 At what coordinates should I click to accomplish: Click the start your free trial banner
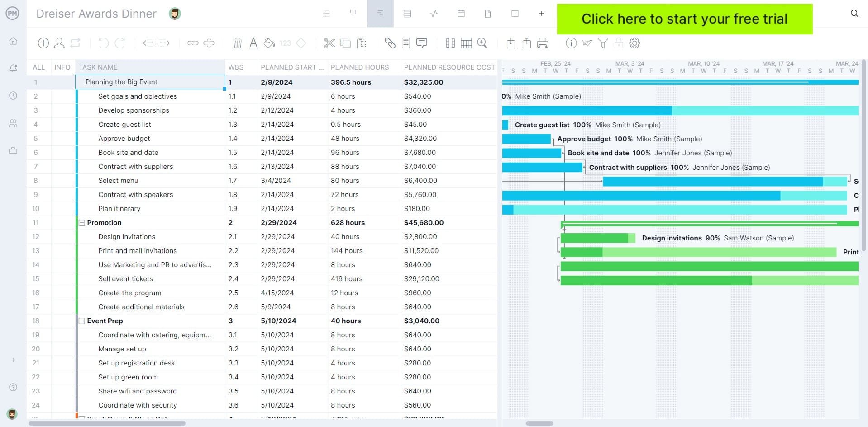pos(685,19)
